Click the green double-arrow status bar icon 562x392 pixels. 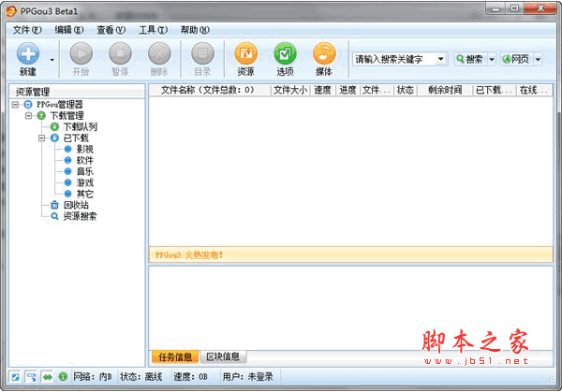click(x=47, y=377)
